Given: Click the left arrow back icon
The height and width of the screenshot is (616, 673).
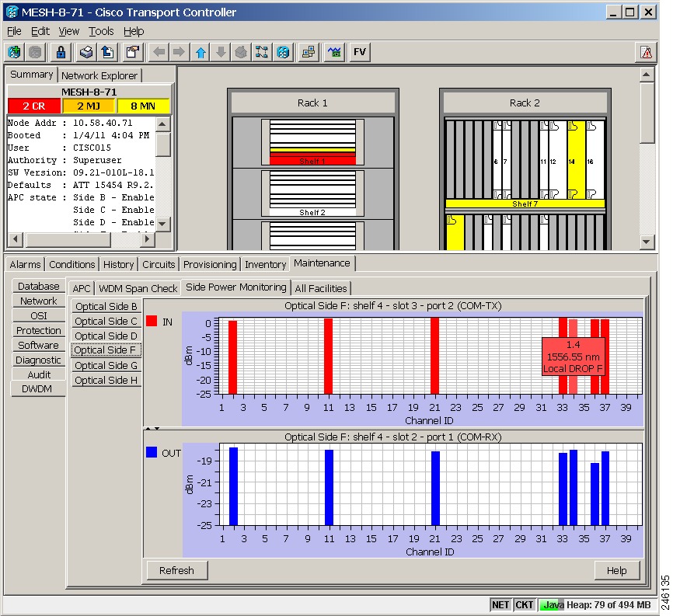Looking at the screenshot, I should coord(159,52).
